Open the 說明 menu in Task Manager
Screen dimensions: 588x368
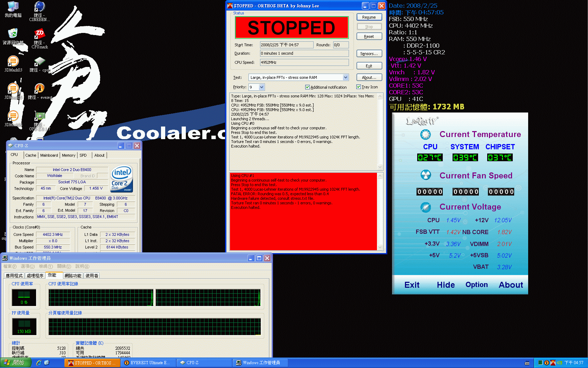(82, 266)
